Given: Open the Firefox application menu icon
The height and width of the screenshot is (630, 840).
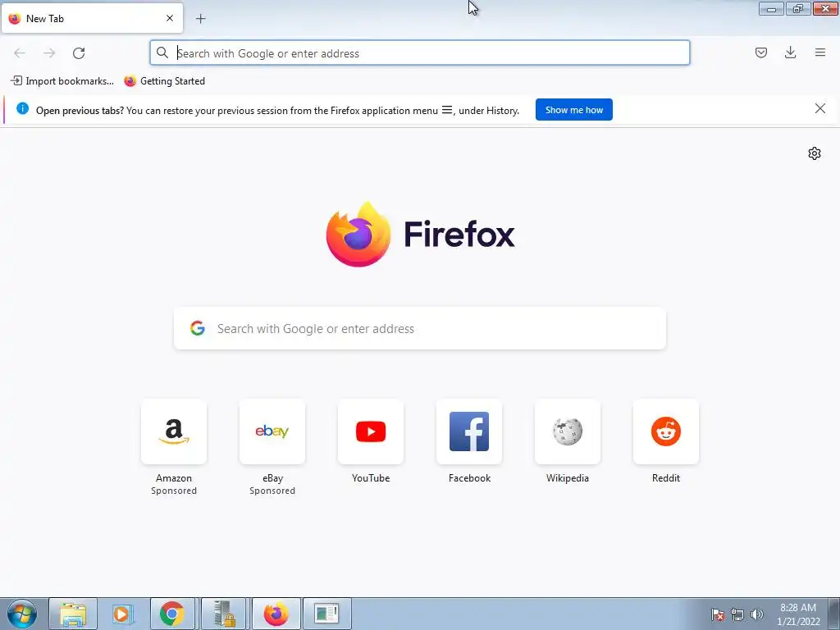Looking at the screenshot, I should click(x=819, y=52).
